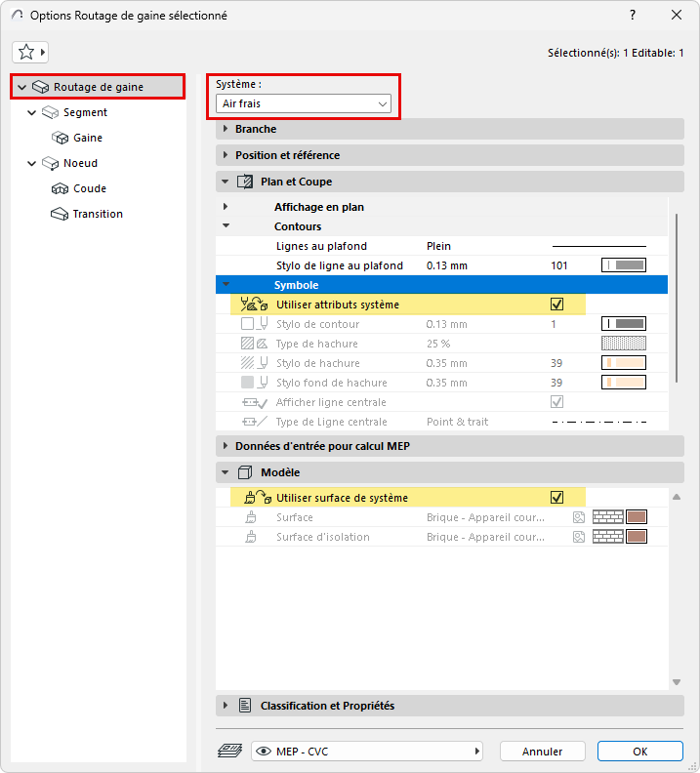The height and width of the screenshot is (773, 700).
Task: Click the Utiliser attributs système icon
Action: [254, 305]
